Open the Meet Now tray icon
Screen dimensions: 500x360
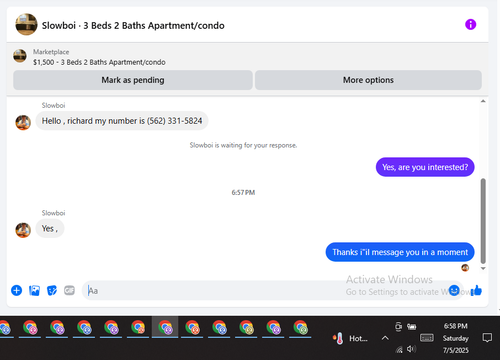point(398,326)
